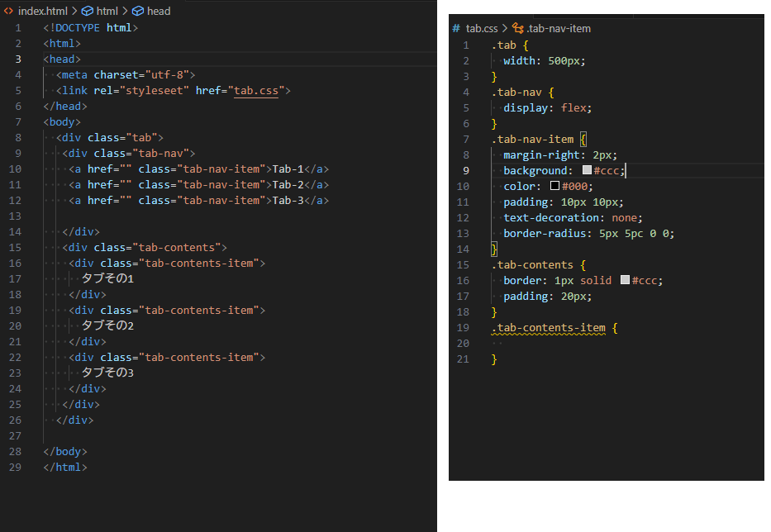Screen dimensions: 771x532
Task: Click the closing </head> tag
Action: [x=65, y=107]
